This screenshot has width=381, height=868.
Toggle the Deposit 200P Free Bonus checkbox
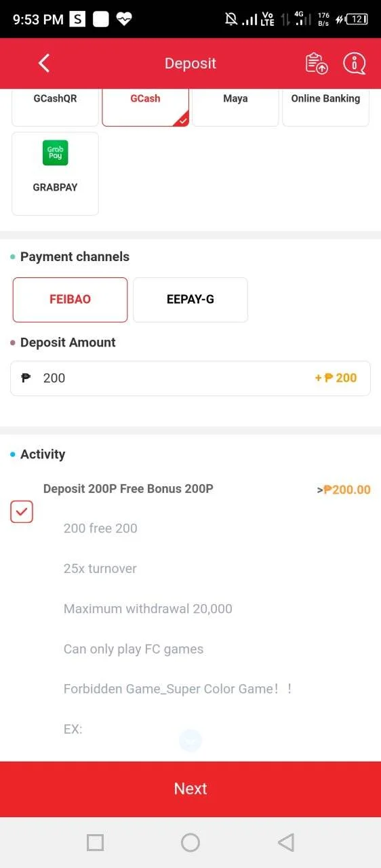(22, 511)
